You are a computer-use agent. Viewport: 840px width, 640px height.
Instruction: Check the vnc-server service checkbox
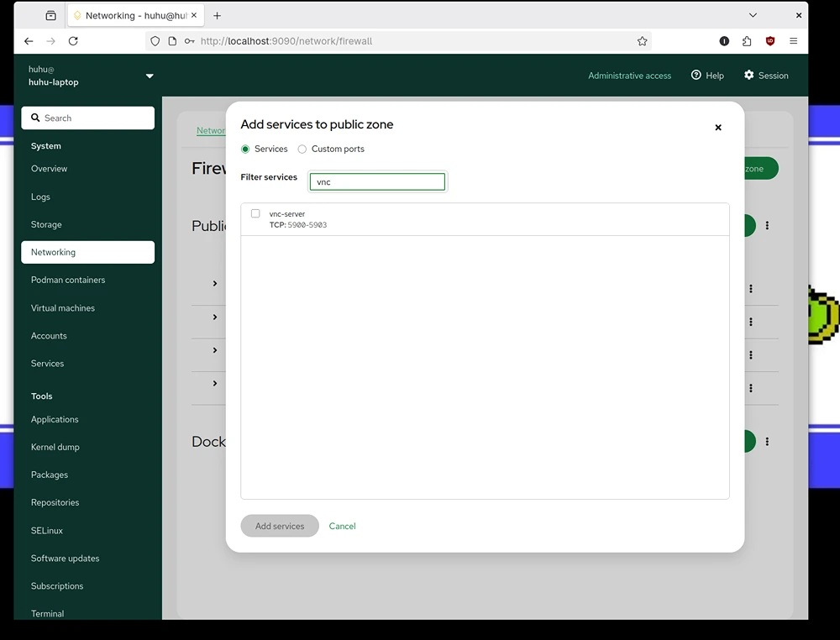point(255,213)
